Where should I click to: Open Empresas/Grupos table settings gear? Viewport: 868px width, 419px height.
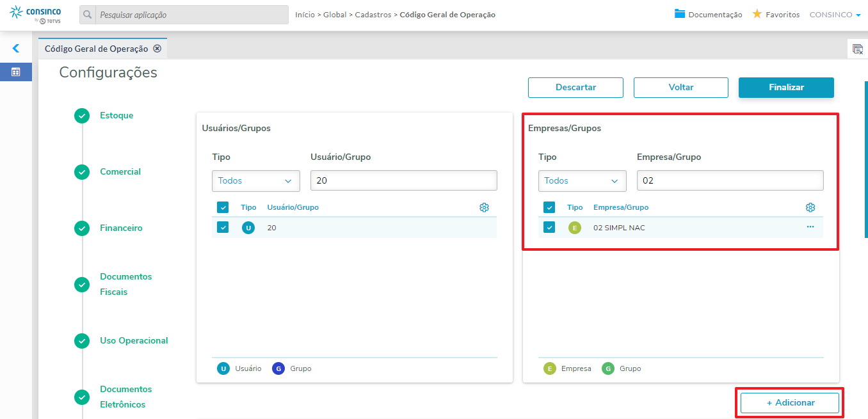point(810,207)
